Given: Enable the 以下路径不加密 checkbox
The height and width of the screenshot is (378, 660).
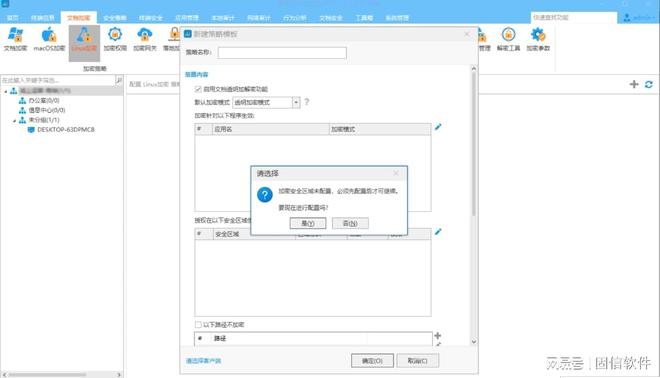Looking at the screenshot, I should [198, 325].
